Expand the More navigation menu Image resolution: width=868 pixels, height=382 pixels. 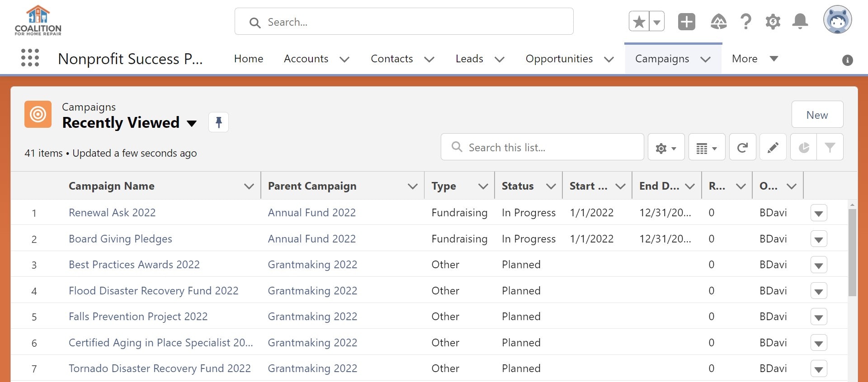click(755, 59)
